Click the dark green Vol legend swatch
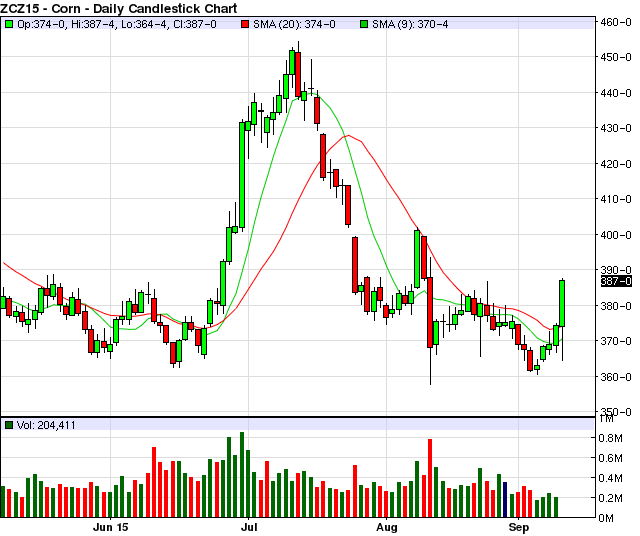This screenshot has width=640, height=536. click(9, 425)
